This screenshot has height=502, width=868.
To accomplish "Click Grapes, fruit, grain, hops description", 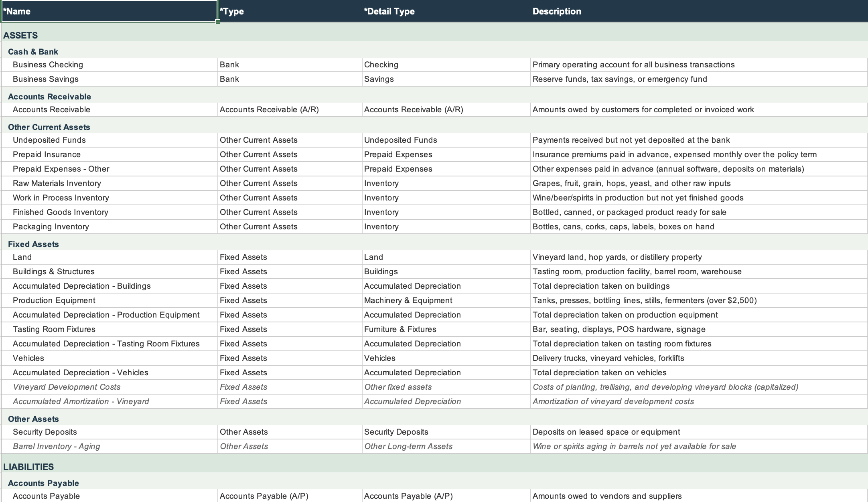I will [x=699, y=183].
